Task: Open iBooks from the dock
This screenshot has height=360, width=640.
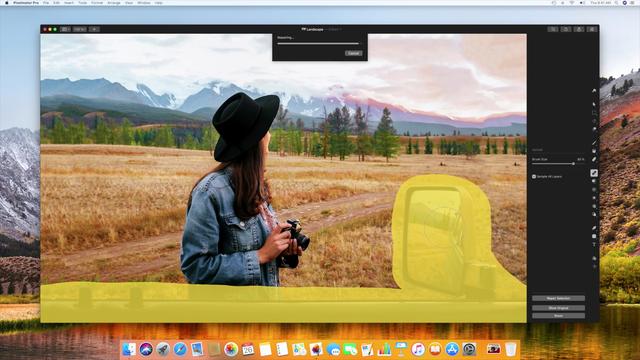Action: click(435, 349)
